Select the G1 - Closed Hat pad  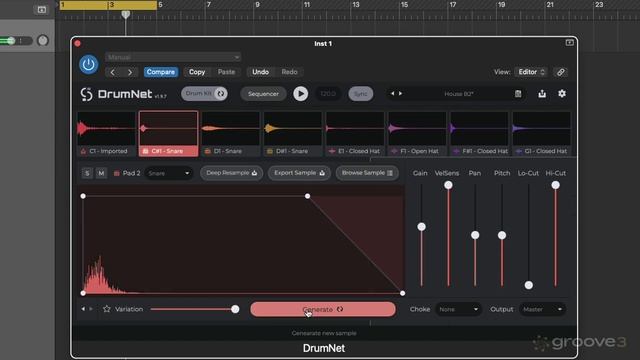click(x=541, y=133)
